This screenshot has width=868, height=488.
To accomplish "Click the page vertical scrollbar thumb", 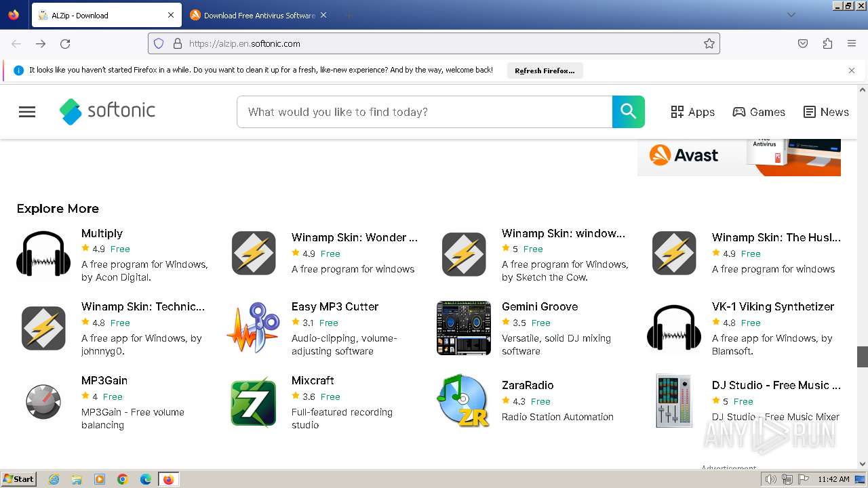I will (x=863, y=357).
